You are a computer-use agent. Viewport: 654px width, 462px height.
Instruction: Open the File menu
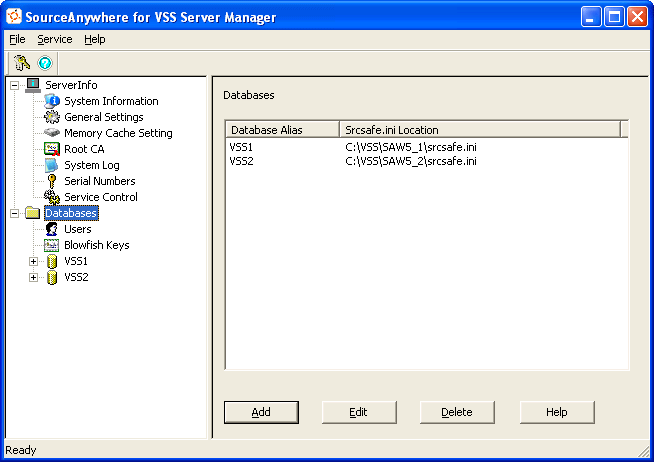pos(17,39)
